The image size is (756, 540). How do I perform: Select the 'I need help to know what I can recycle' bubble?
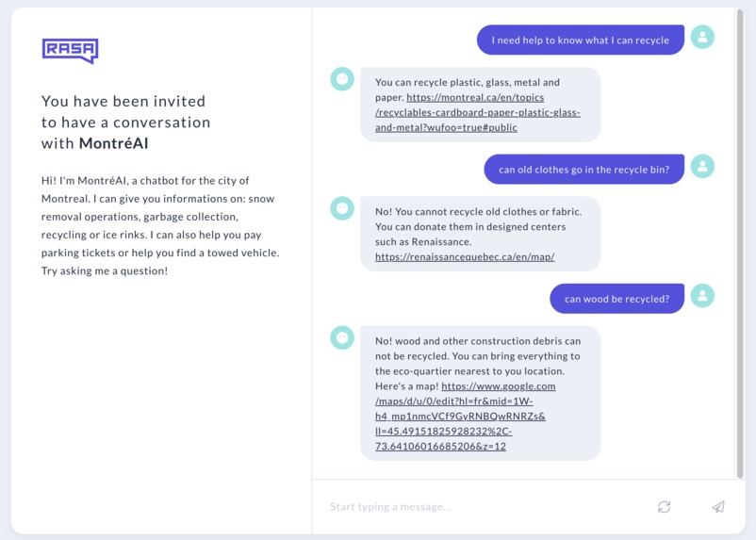(x=581, y=40)
